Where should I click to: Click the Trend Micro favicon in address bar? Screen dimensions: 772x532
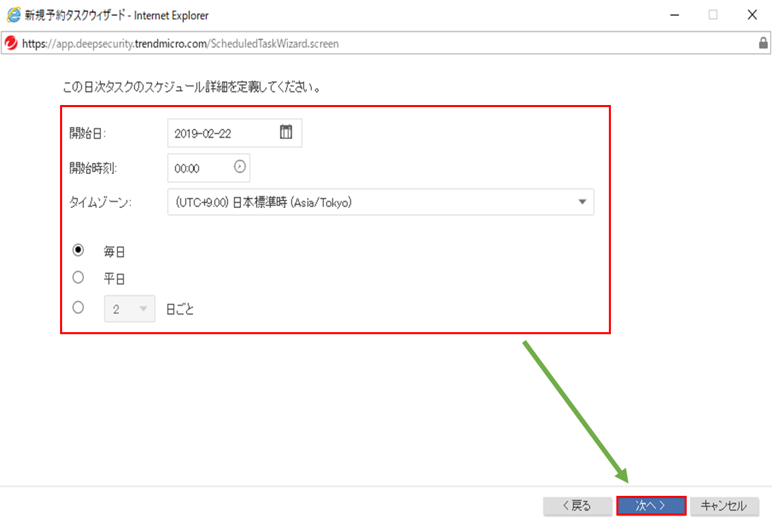(x=12, y=43)
